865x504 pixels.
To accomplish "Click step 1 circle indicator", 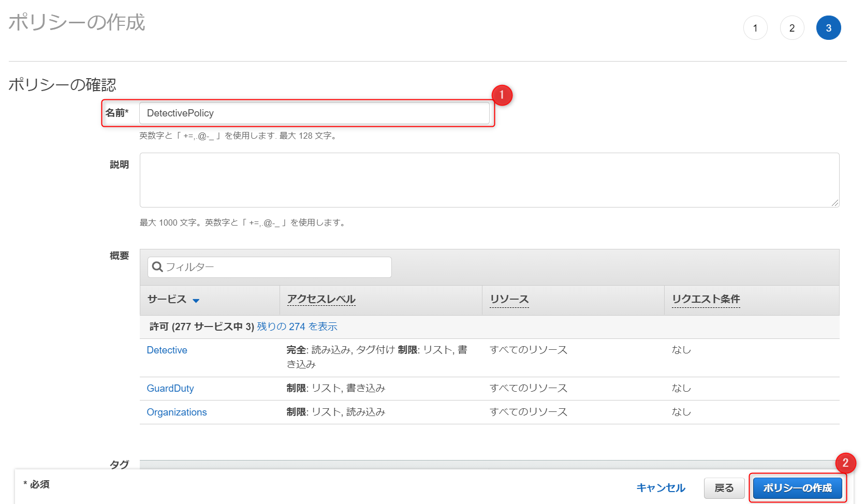I will [755, 28].
